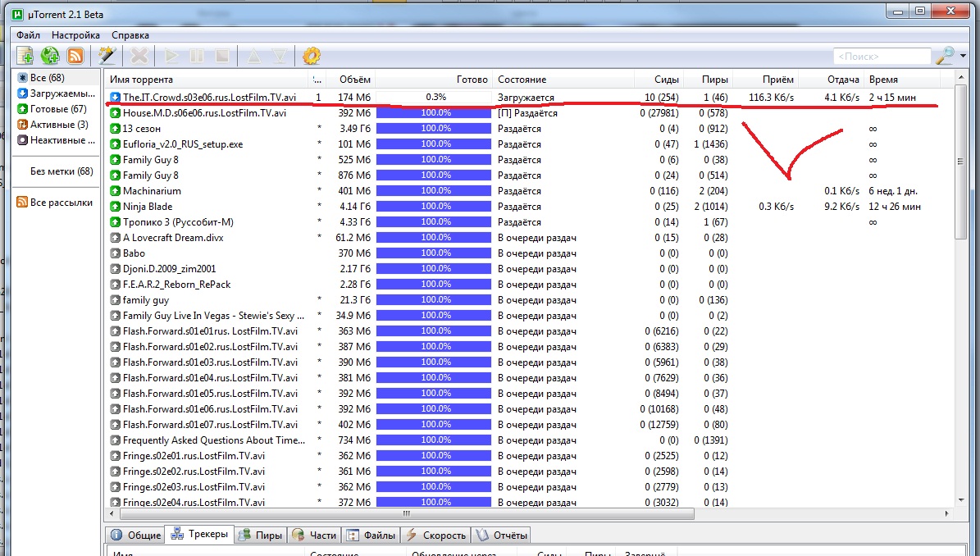The height and width of the screenshot is (556, 980).
Task: Switch to the Отчёты tab
Action: click(502, 535)
